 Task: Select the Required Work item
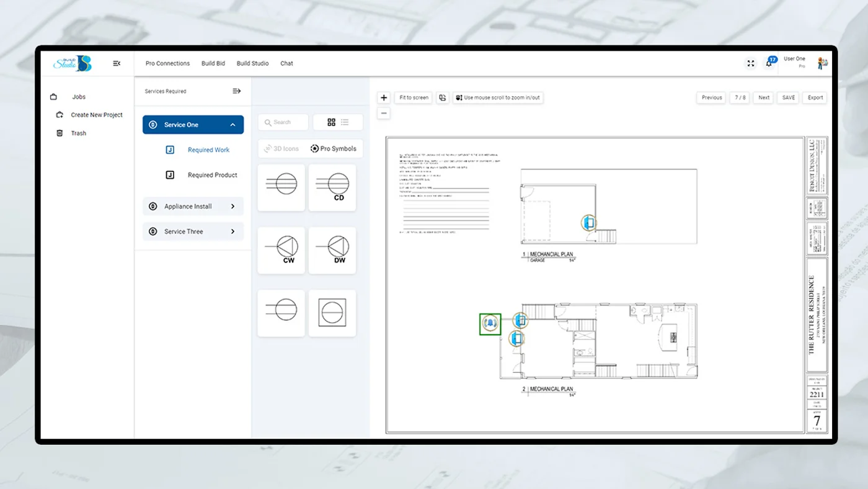click(208, 150)
